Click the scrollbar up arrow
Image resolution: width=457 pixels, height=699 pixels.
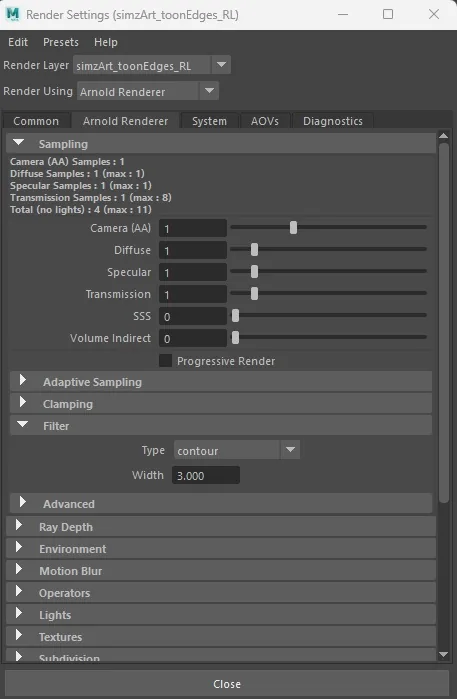[x=443, y=136]
